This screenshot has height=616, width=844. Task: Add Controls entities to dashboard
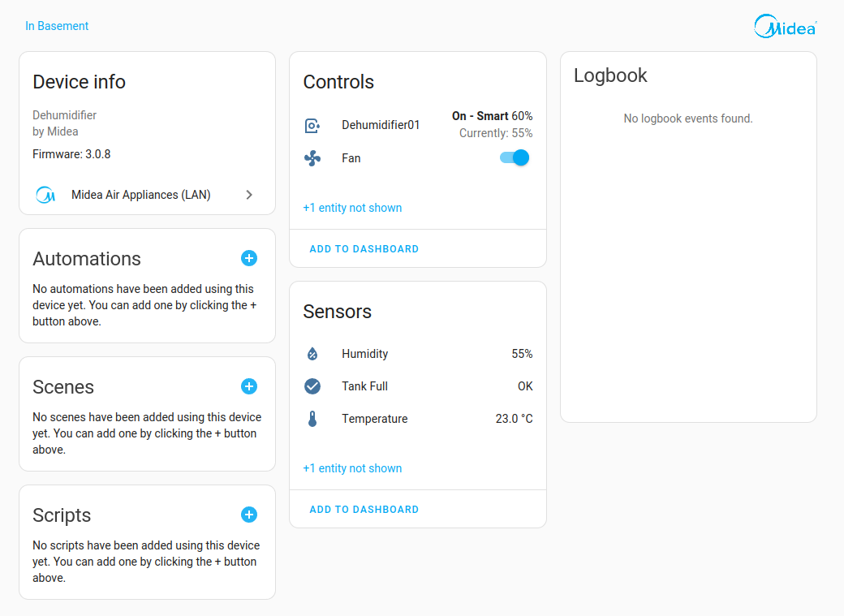pyautogui.click(x=364, y=249)
